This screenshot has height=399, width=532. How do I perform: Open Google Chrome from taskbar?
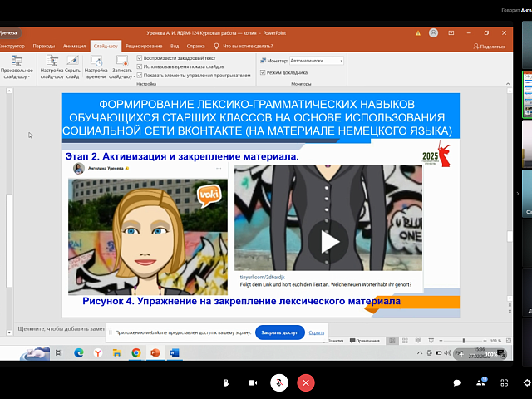(136, 353)
